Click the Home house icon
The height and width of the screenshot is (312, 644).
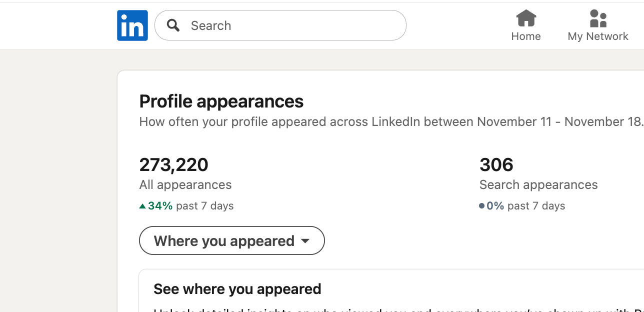click(526, 18)
